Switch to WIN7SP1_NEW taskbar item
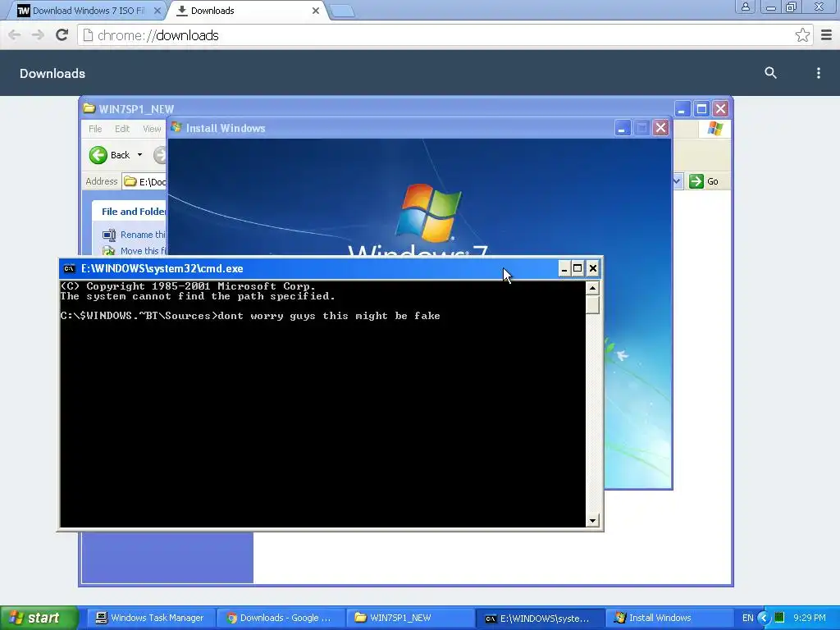This screenshot has height=630, width=840. [x=410, y=618]
